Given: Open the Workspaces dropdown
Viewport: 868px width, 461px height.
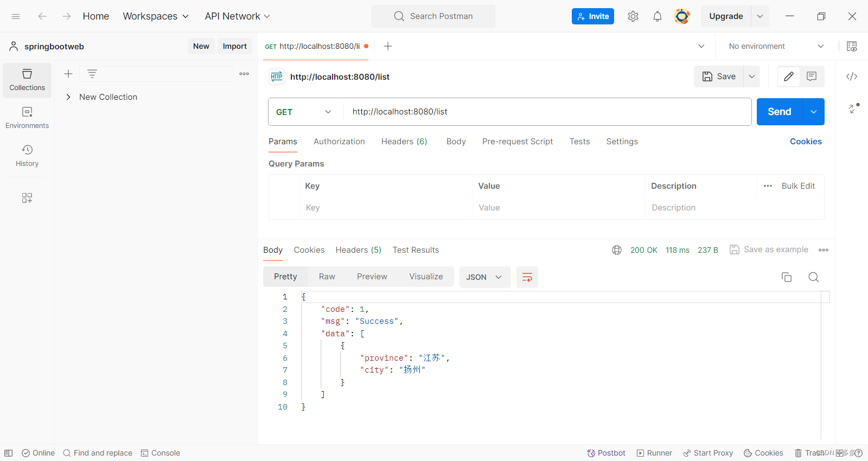Looking at the screenshot, I should pos(156,16).
